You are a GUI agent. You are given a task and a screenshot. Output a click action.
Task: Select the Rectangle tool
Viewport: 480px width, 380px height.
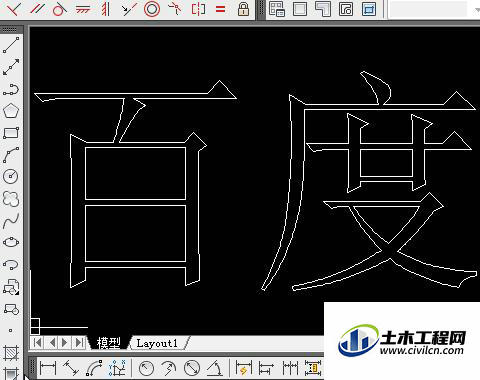coord(11,133)
